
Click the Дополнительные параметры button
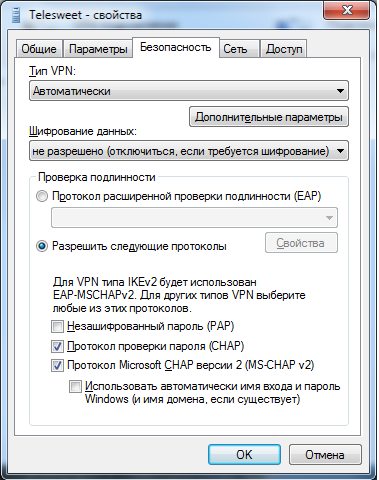[269, 117]
